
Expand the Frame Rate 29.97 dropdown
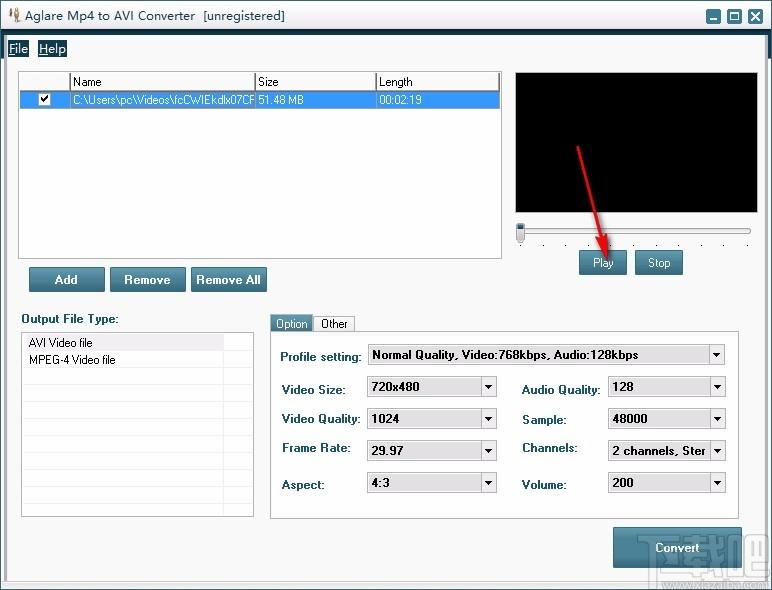click(x=488, y=451)
